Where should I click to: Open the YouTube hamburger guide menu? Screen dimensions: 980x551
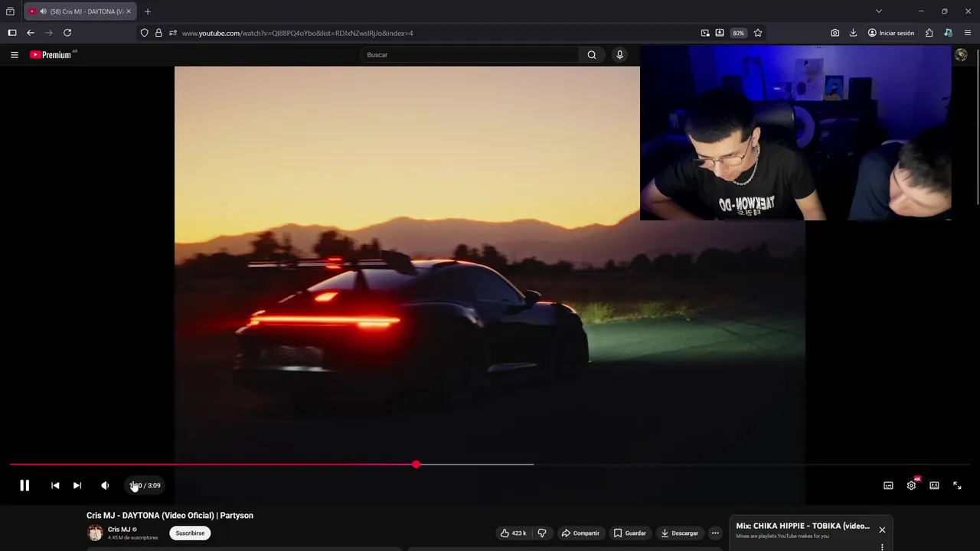coord(14,54)
